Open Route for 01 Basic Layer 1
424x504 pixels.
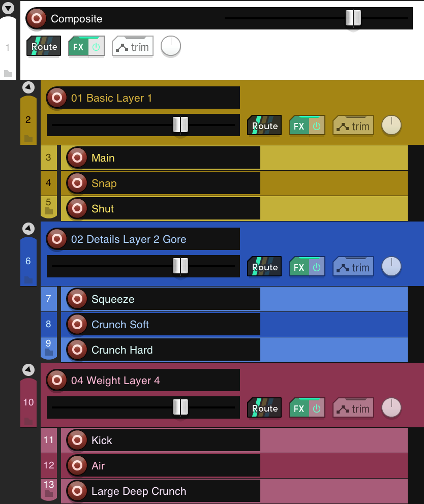click(264, 125)
